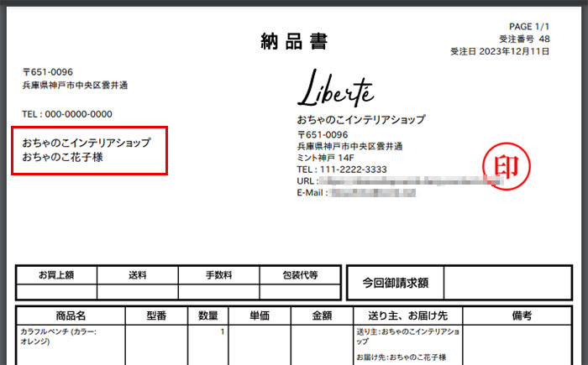This screenshot has width=588, height=365.
Task: Click the recipient name おちゃのこ花子様
Action: (62, 157)
